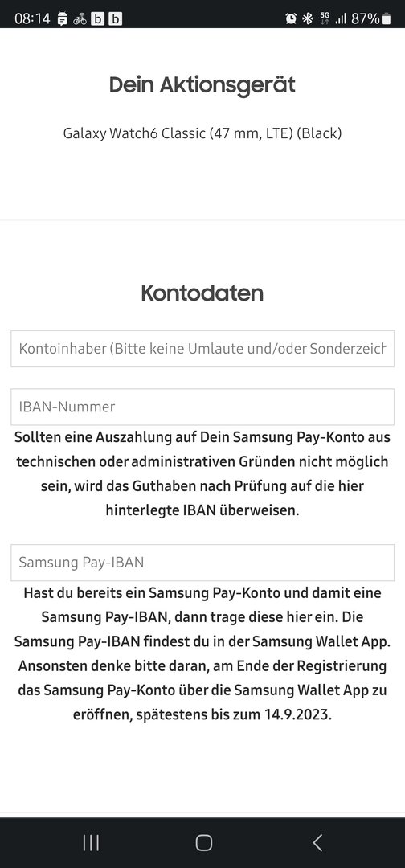Tap the Dein Aktionsgerät heading
Viewport: 405px width, 868px height.
click(202, 85)
